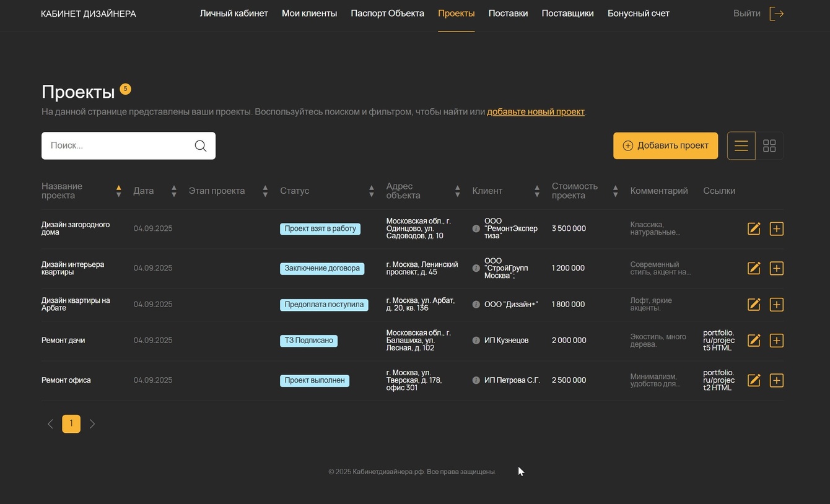This screenshot has width=830, height=504.
Task: Edit the Ремонт офиса project
Action: (x=754, y=380)
